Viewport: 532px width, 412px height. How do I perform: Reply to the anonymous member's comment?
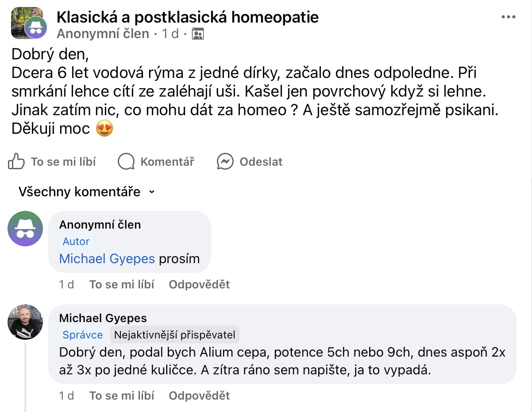point(199,284)
